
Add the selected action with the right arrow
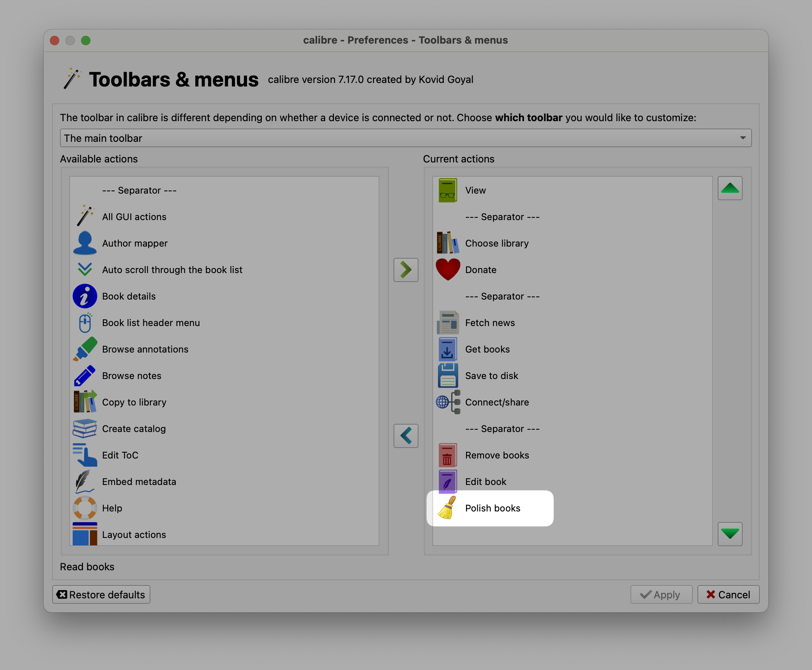pos(406,270)
